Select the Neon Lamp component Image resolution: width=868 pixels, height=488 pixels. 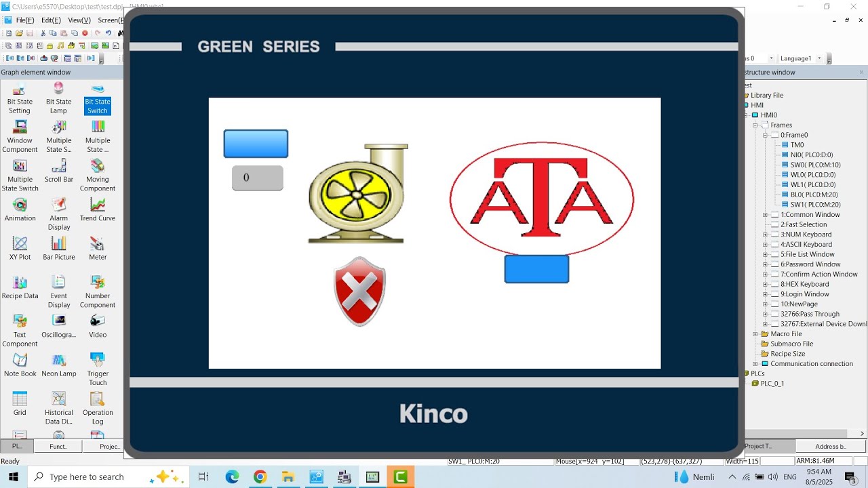tap(58, 365)
